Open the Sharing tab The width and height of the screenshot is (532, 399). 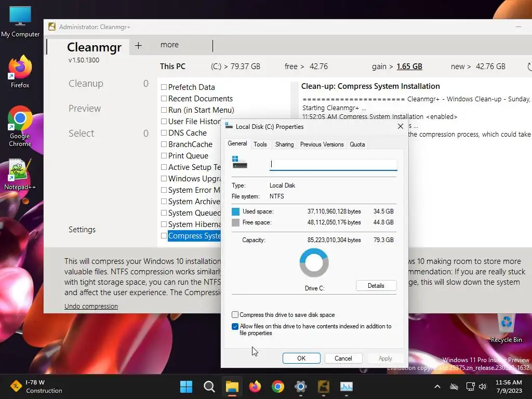284,144
